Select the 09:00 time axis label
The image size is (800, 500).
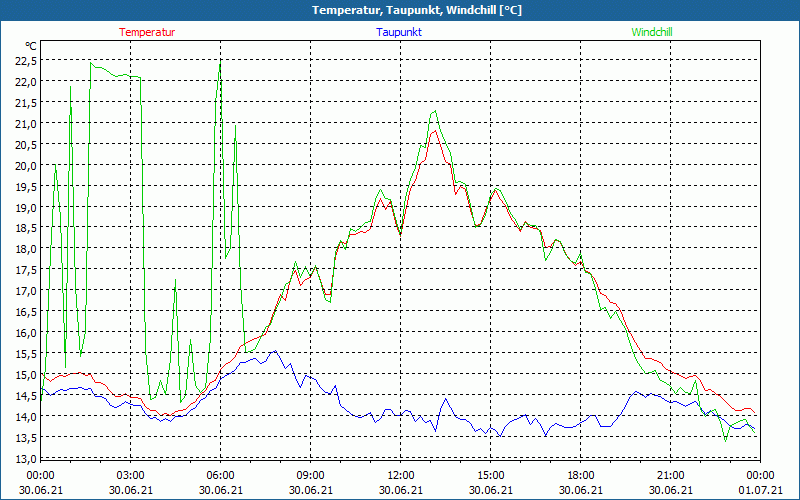pos(310,474)
